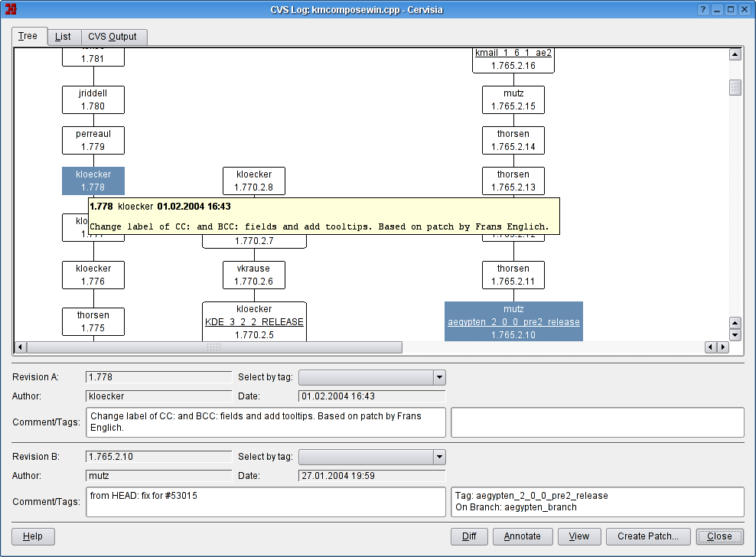Select revision node perreaul 1.779
This screenshot has width=756, height=557.
point(93,140)
